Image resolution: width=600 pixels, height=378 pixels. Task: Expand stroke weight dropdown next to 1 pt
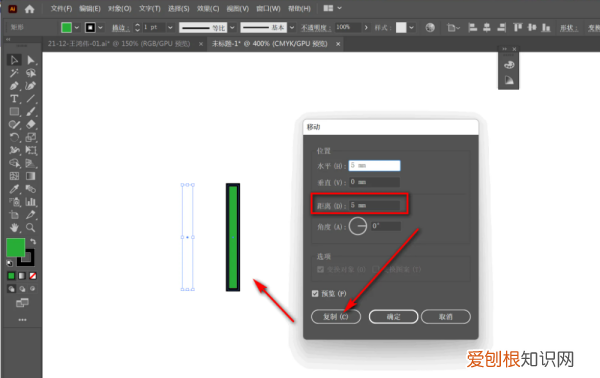coord(170,28)
